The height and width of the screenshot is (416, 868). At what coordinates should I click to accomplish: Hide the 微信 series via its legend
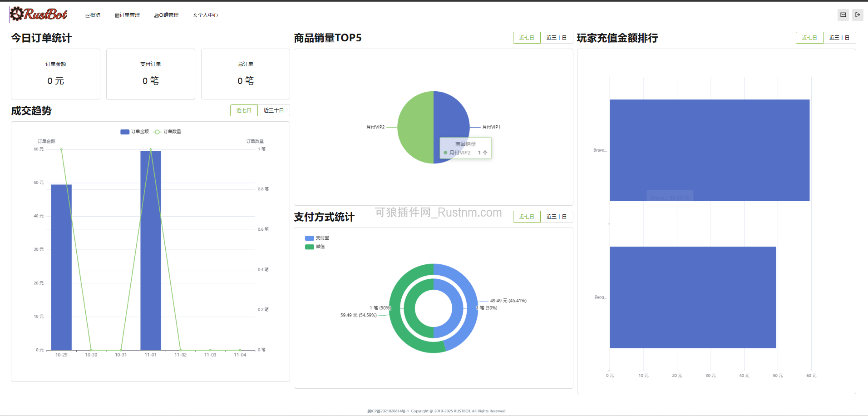(316, 247)
